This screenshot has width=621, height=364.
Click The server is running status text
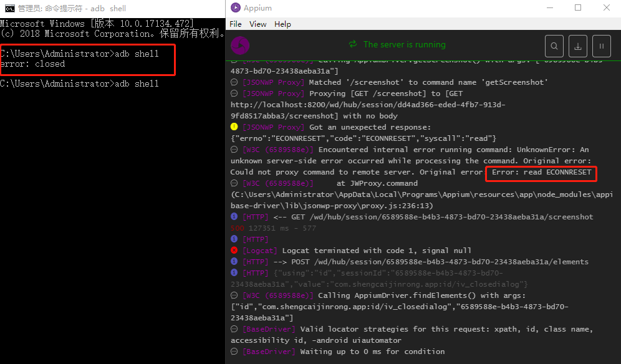405,44
